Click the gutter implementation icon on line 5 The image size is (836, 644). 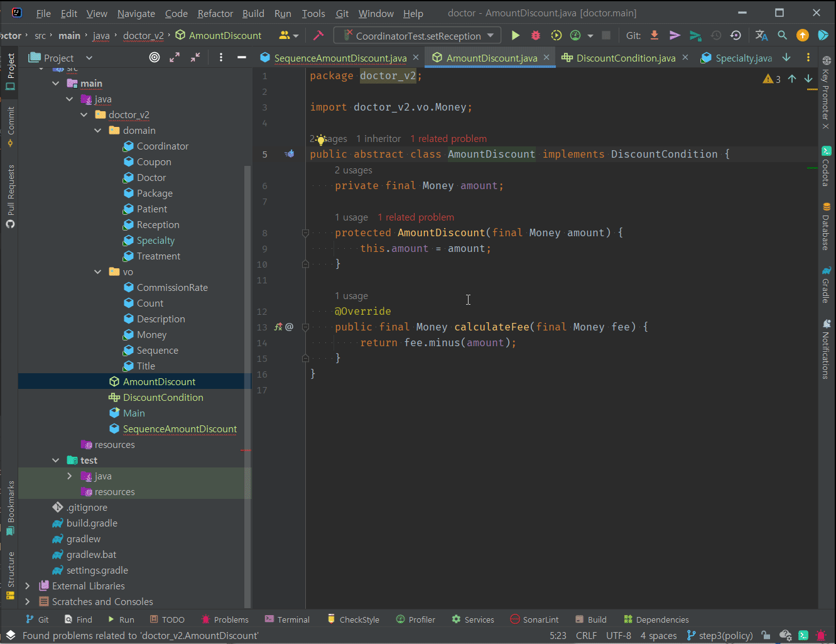tap(290, 154)
